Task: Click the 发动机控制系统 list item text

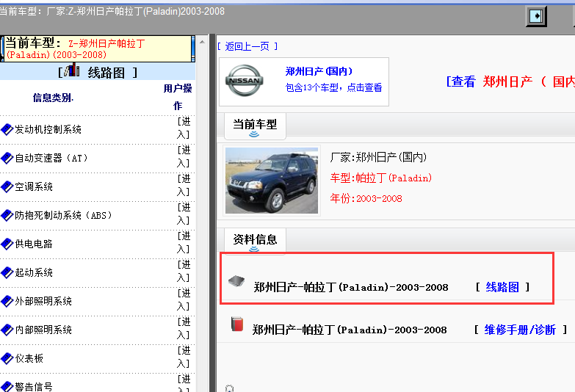Action: [48, 129]
